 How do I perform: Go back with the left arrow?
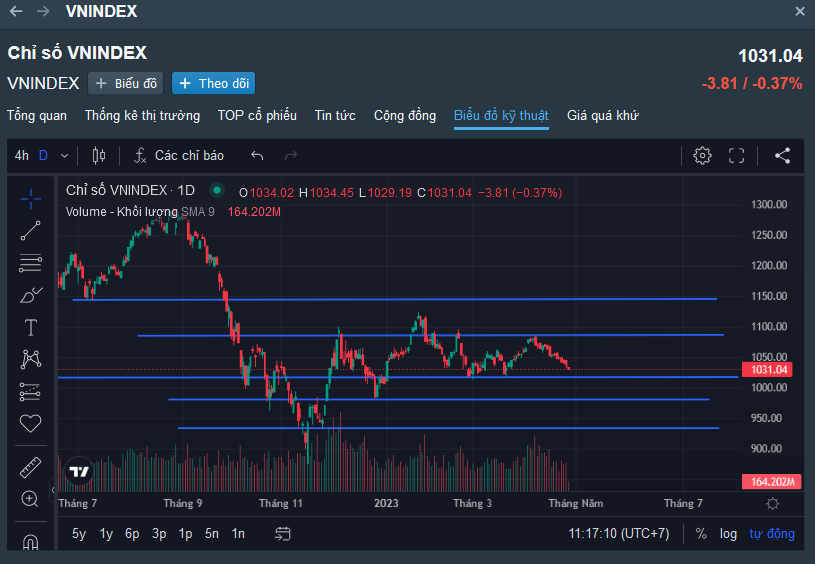[16, 11]
